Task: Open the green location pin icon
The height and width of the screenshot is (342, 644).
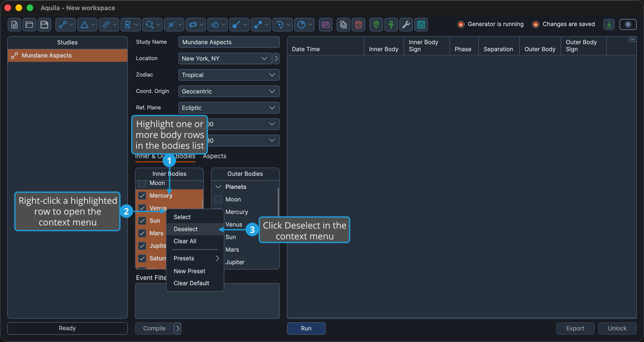Action: coord(376,25)
